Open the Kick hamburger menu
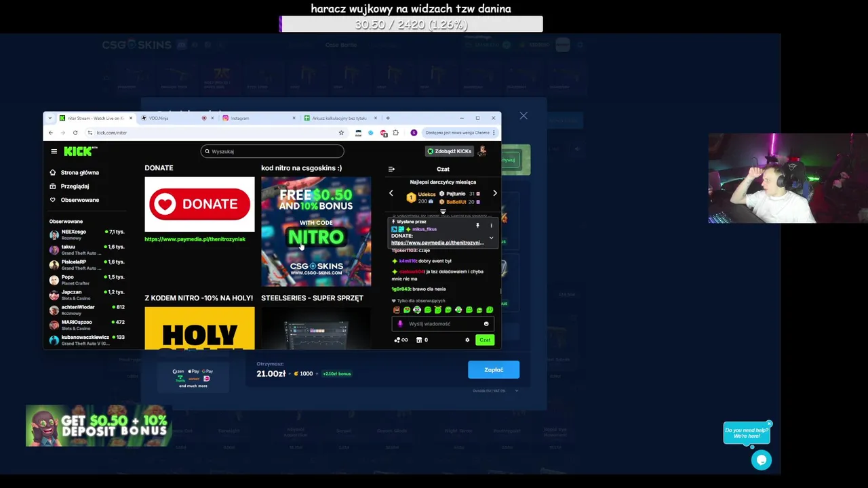The height and width of the screenshot is (488, 868). click(x=54, y=151)
